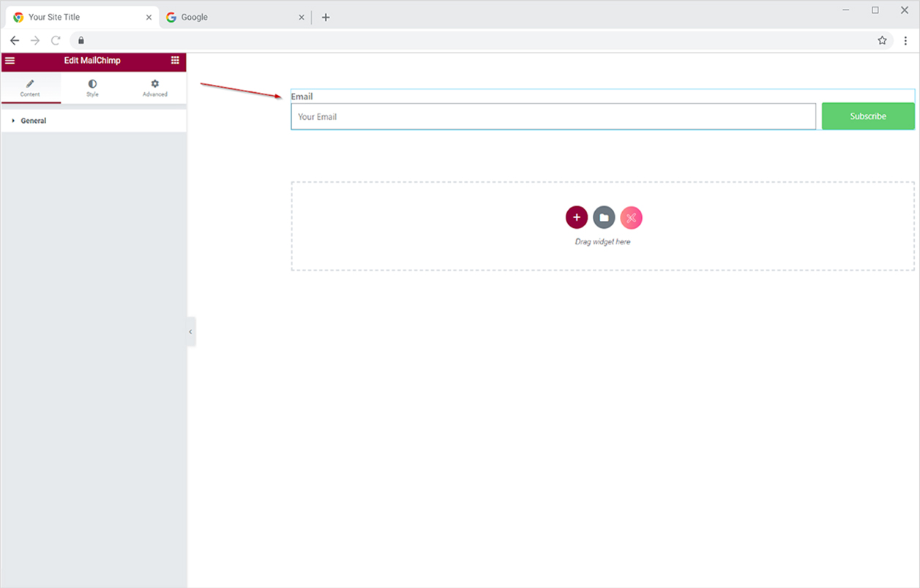Click the folder add template icon
Screen dimensions: 920x588
(x=604, y=217)
